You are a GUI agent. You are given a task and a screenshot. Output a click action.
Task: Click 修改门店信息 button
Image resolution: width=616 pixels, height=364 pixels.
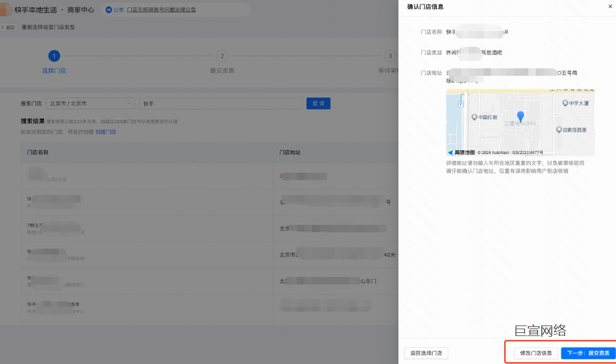[536, 353]
